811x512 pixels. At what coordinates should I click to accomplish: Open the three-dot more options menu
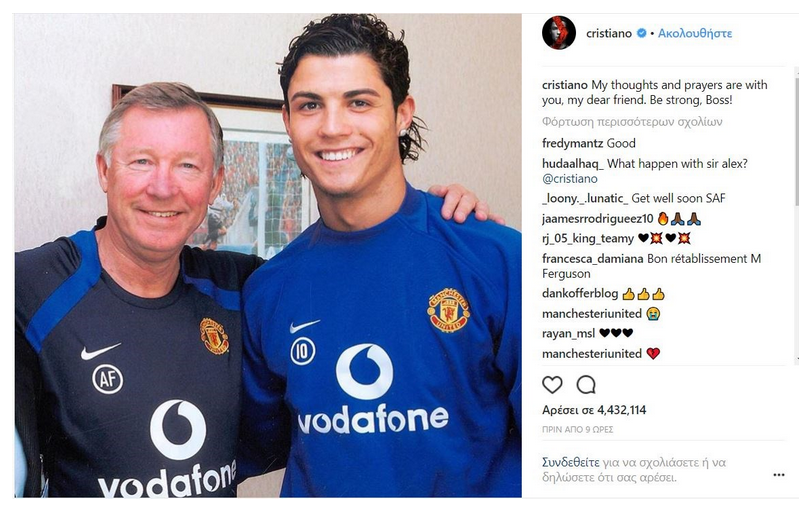pyautogui.click(x=779, y=475)
